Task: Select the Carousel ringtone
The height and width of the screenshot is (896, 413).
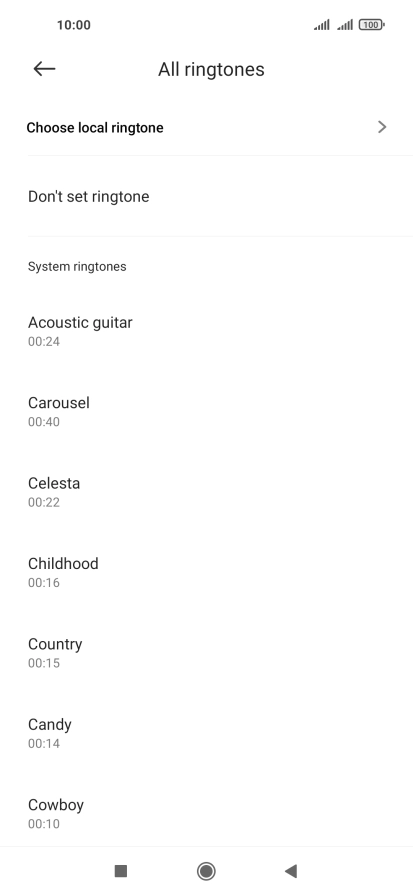Action: tap(206, 411)
